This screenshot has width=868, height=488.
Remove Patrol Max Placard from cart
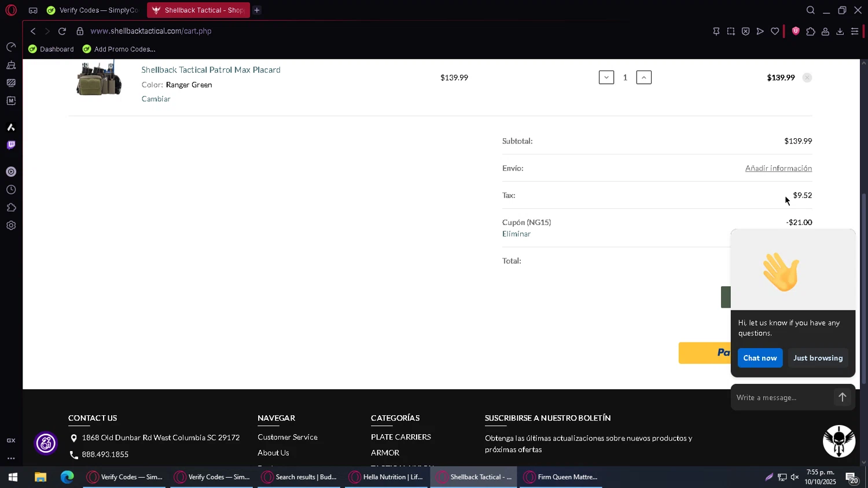(807, 77)
